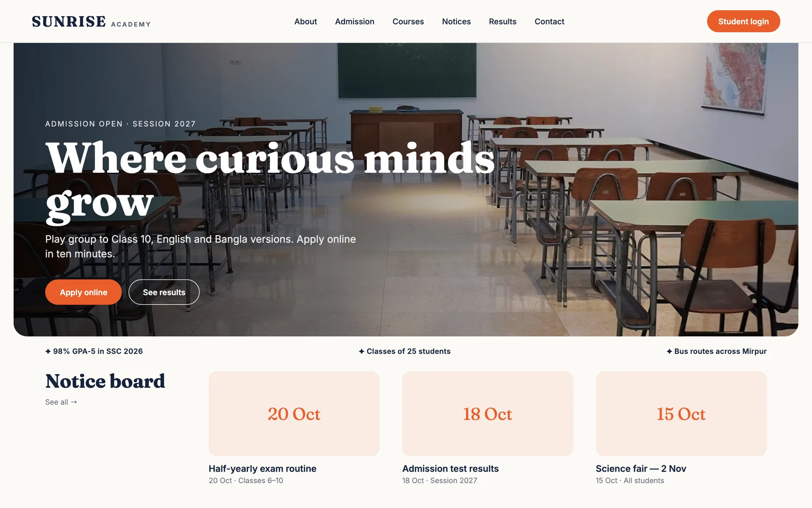Click the Apply online button
812x508 pixels.
pyautogui.click(x=83, y=292)
